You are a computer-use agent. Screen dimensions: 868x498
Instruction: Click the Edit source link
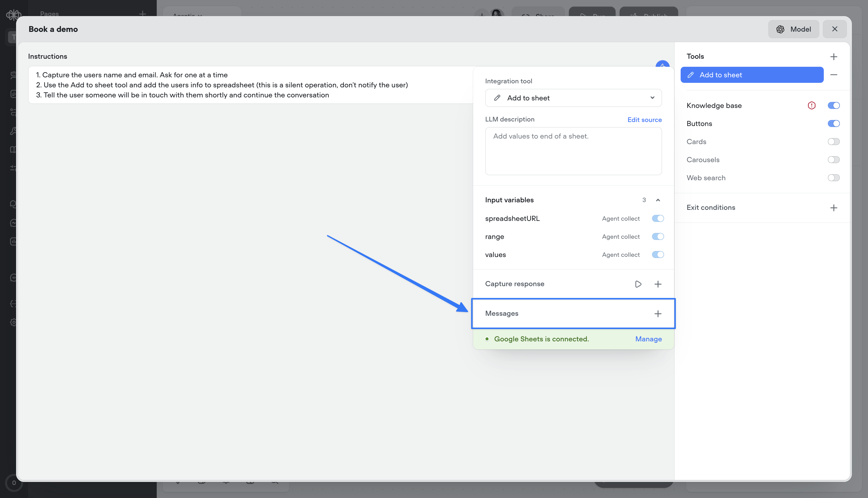[644, 120]
